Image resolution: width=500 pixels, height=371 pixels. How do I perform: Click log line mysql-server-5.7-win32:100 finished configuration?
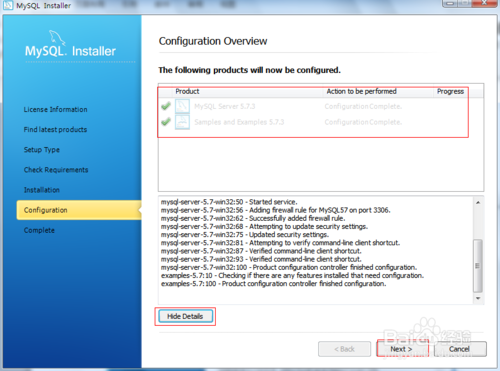click(289, 267)
